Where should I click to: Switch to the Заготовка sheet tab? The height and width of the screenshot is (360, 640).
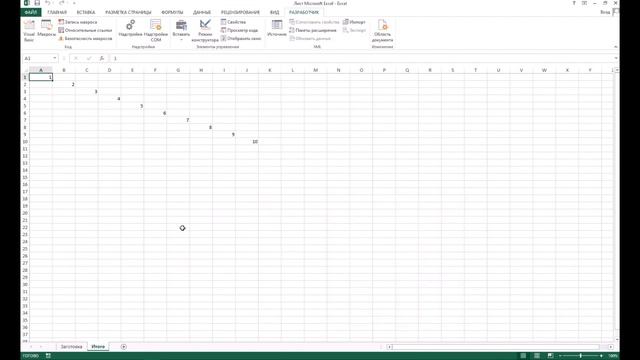71,347
